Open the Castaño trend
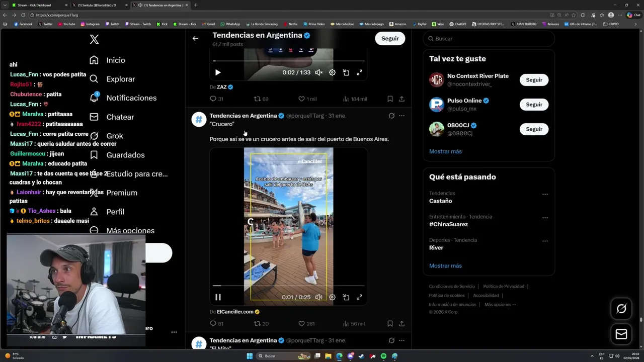Image resolution: width=644 pixels, height=362 pixels. pyautogui.click(x=440, y=201)
